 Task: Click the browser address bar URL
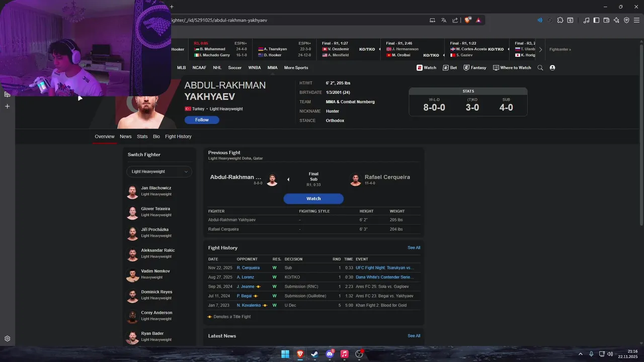pyautogui.click(x=219, y=20)
